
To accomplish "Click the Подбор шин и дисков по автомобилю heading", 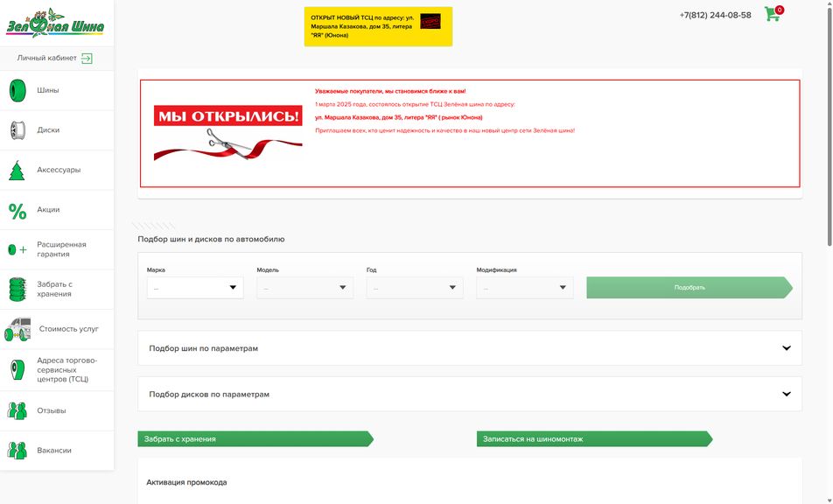I will (x=211, y=239).
